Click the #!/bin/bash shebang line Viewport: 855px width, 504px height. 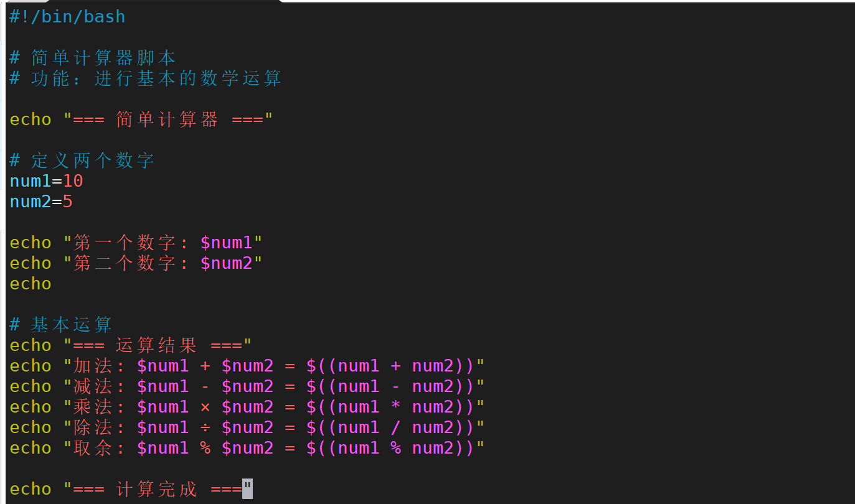67,17
